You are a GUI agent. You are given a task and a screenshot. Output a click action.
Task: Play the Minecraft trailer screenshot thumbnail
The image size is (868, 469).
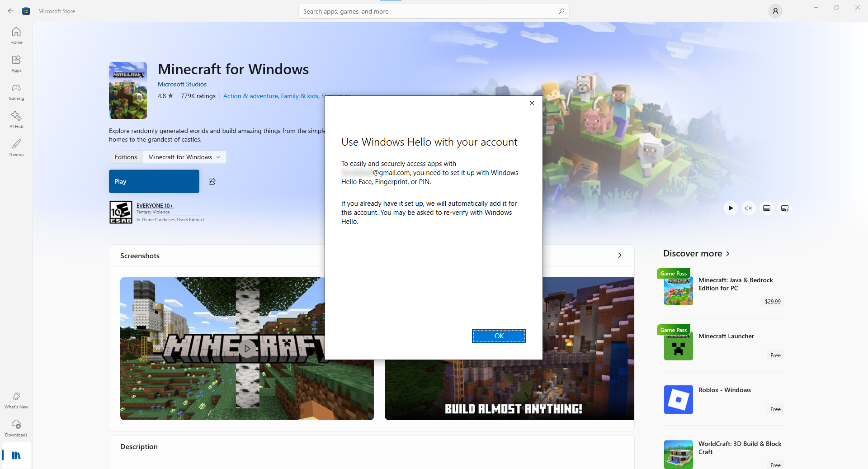[247, 349]
